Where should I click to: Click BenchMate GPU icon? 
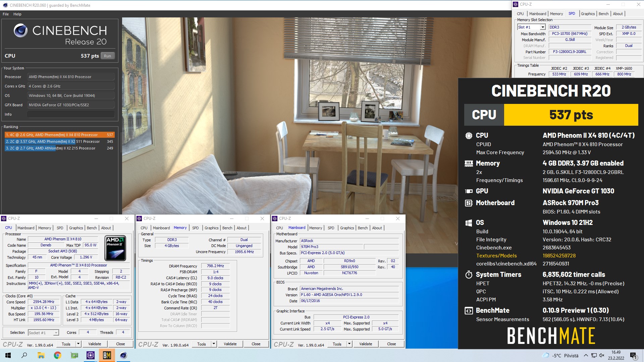469,191
